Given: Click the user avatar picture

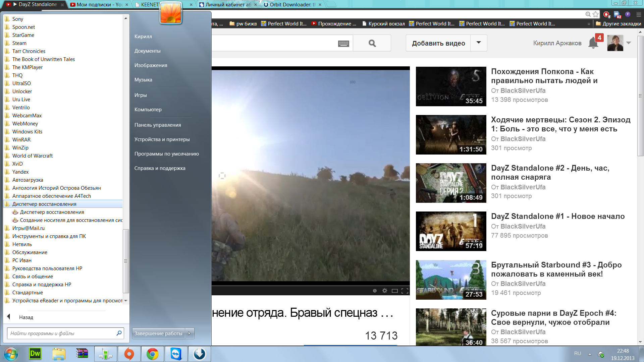Looking at the screenshot, I should [x=615, y=43].
